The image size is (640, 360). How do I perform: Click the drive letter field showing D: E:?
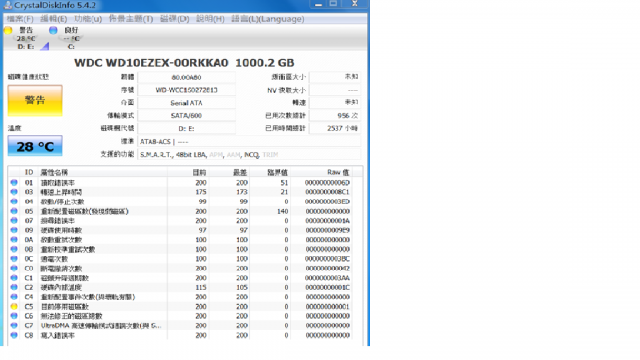coord(187,128)
